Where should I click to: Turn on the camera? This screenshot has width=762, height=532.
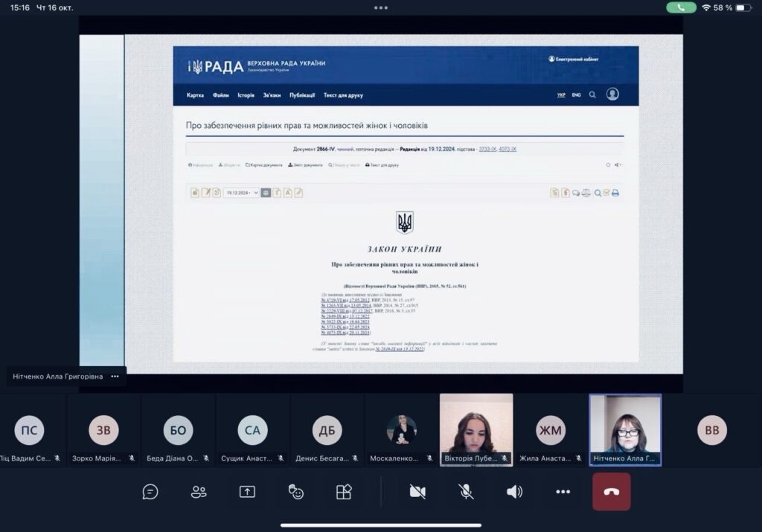417,492
